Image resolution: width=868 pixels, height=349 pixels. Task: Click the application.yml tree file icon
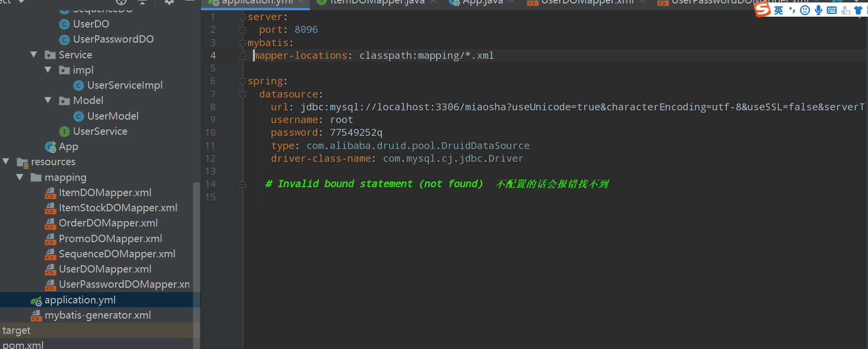tap(36, 300)
